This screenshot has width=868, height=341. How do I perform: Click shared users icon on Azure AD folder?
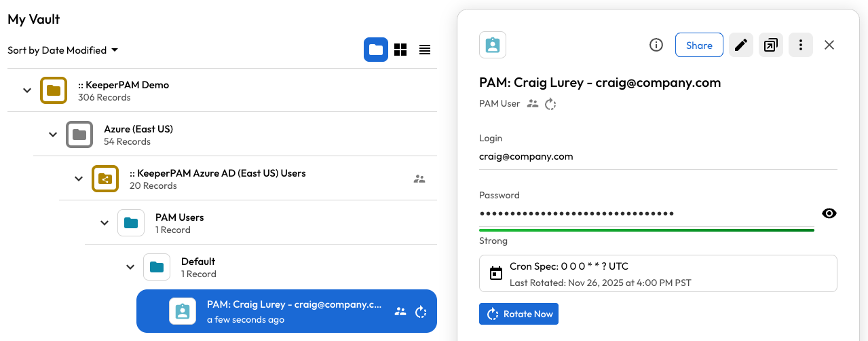(x=419, y=179)
